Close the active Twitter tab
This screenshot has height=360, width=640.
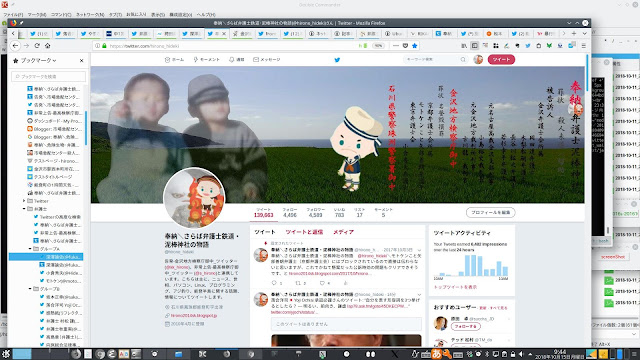[224, 33]
